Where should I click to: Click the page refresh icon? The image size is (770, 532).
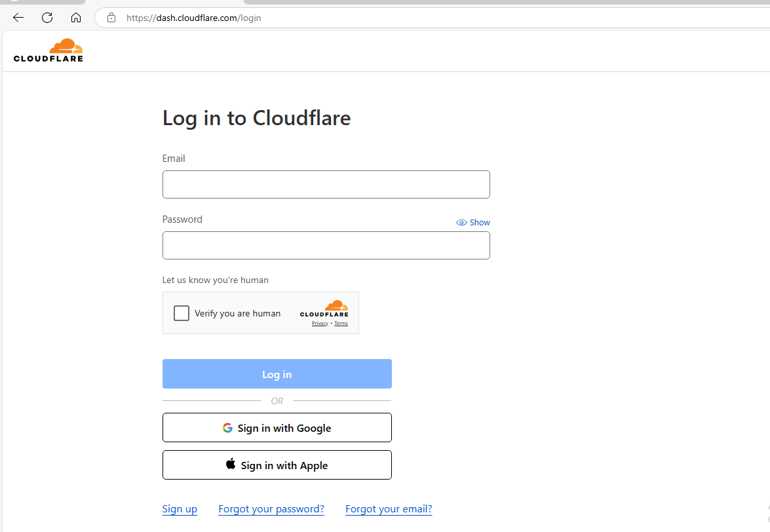(47, 18)
